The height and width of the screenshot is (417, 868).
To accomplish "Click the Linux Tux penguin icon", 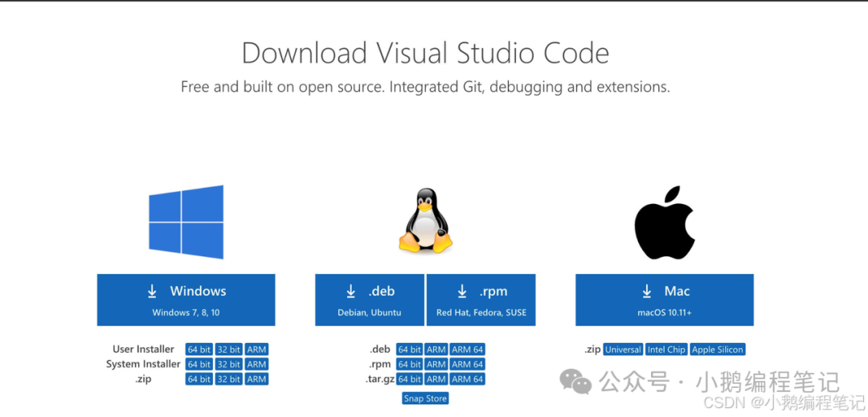I will (425, 220).
